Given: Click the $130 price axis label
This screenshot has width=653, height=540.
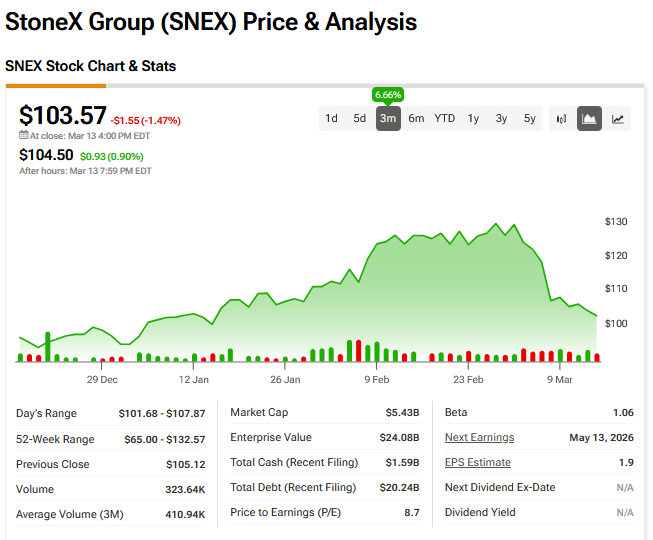Looking at the screenshot, I should [616, 221].
